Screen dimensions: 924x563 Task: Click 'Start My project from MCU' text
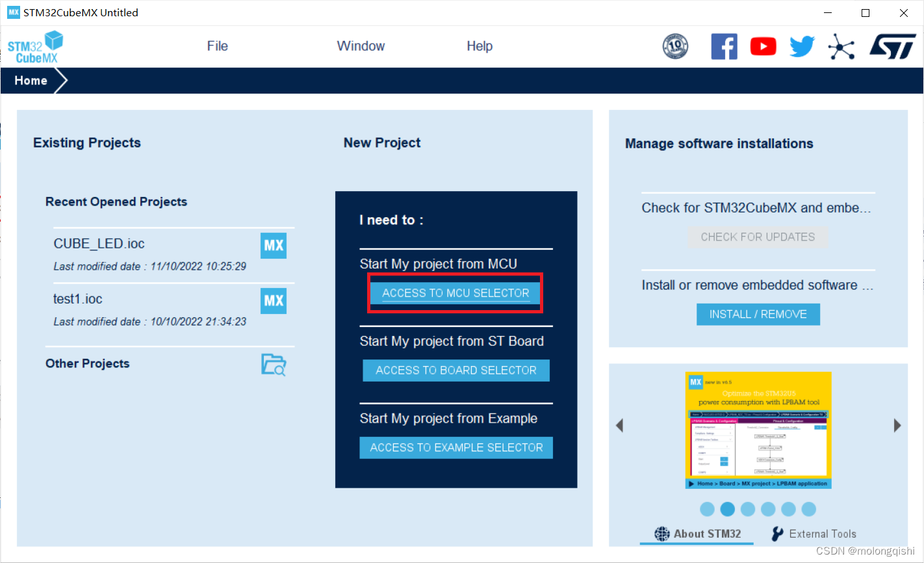click(x=439, y=264)
